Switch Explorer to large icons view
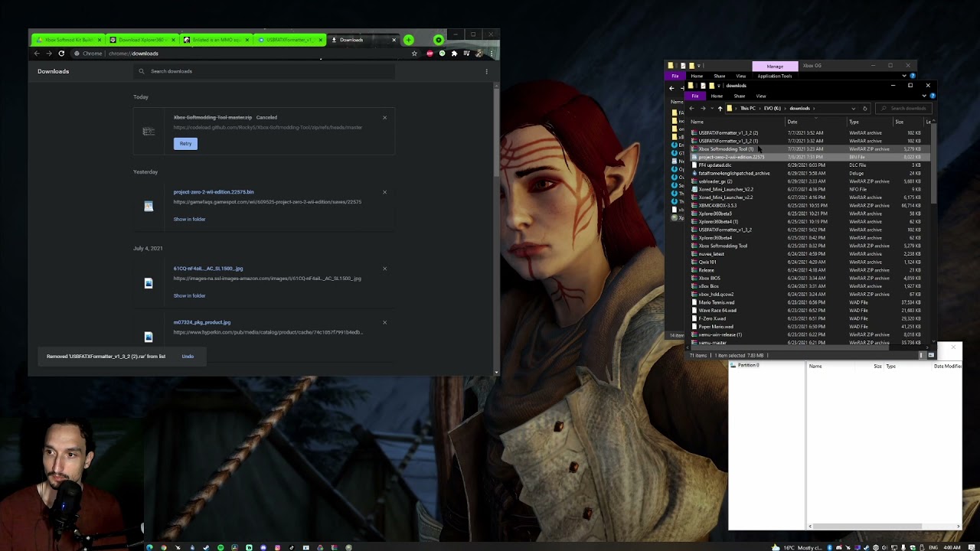Viewport: 980px width, 551px height. pyautogui.click(x=931, y=355)
